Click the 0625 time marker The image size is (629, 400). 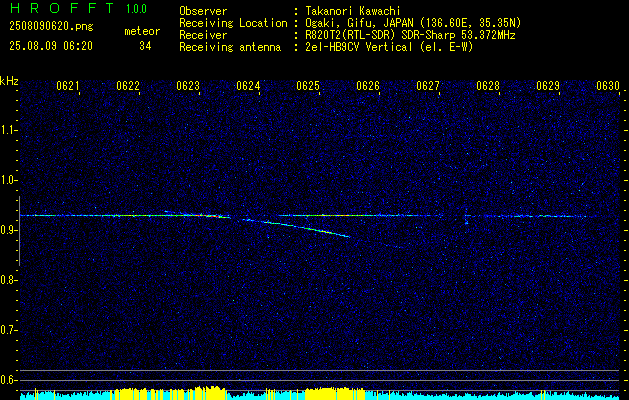point(308,86)
